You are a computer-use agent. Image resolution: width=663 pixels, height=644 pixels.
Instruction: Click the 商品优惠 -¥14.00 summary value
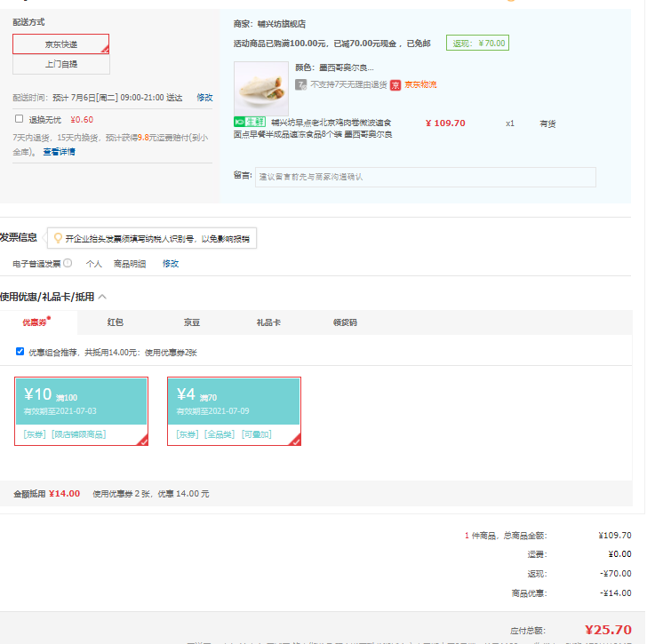point(615,592)
